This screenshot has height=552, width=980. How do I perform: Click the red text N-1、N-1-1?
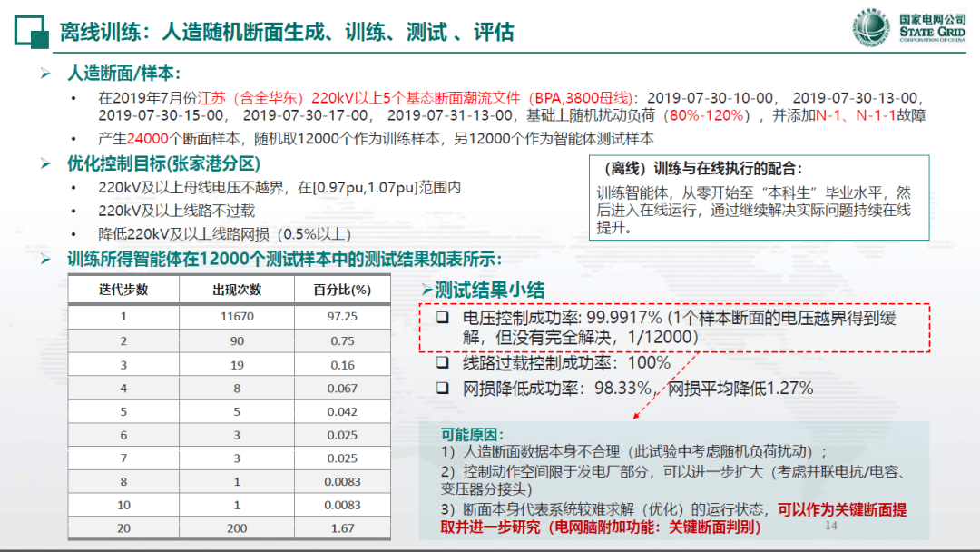(857, 115)
